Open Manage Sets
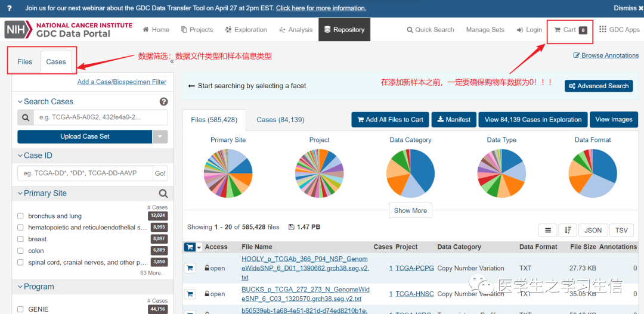The width and height of the screenshot is (644, 314). tap(485, 30)
